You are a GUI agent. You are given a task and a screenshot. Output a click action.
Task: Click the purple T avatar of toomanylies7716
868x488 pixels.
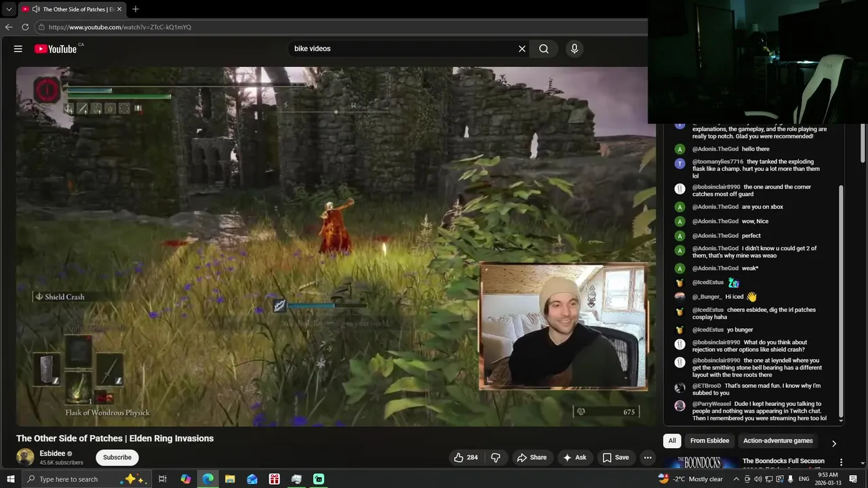(x=680, y=163)
